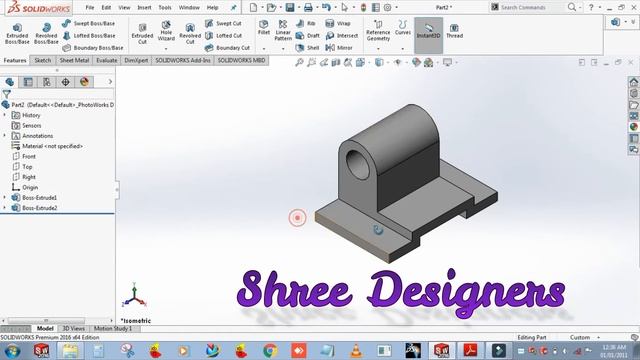Open the Hole Wizard tool

tap(166, 31)
